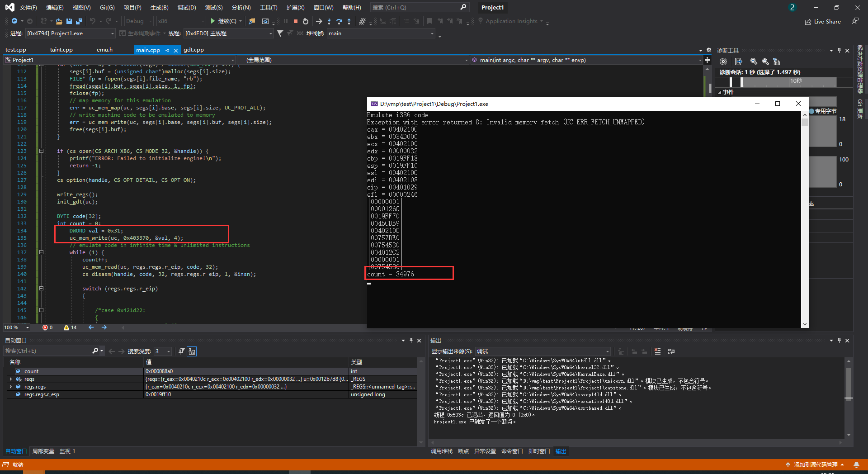Screen dimensions: 868x474
Task: Open the Debug configuration dropdown
Action: coord(139,21)
